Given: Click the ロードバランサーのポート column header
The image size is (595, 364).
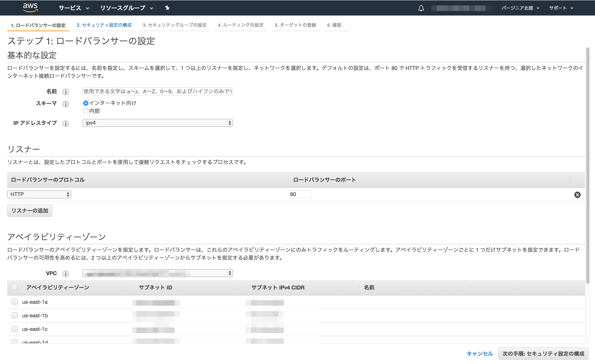Looking at the screenshot, I should point(324,180).
